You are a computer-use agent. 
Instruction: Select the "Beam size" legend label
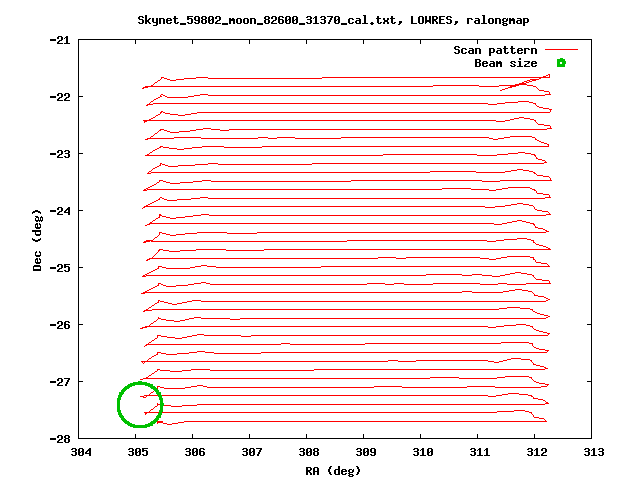(506, 63)
